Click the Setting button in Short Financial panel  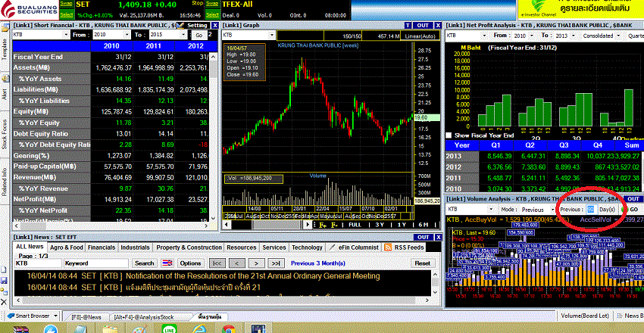click(194, 25)
